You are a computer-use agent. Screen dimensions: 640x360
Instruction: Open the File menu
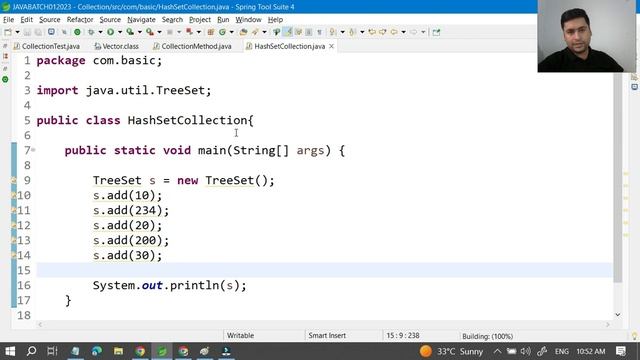8,20
